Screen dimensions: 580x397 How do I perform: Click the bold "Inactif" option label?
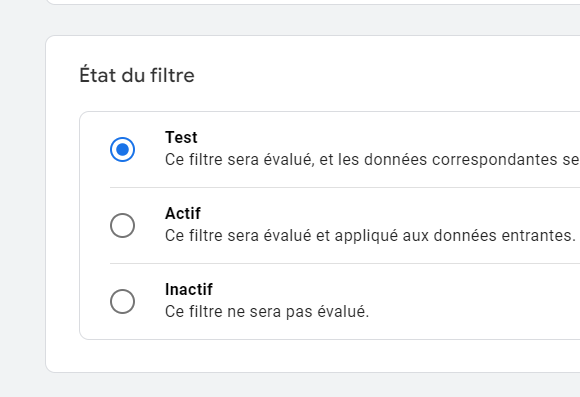point(189,289)
